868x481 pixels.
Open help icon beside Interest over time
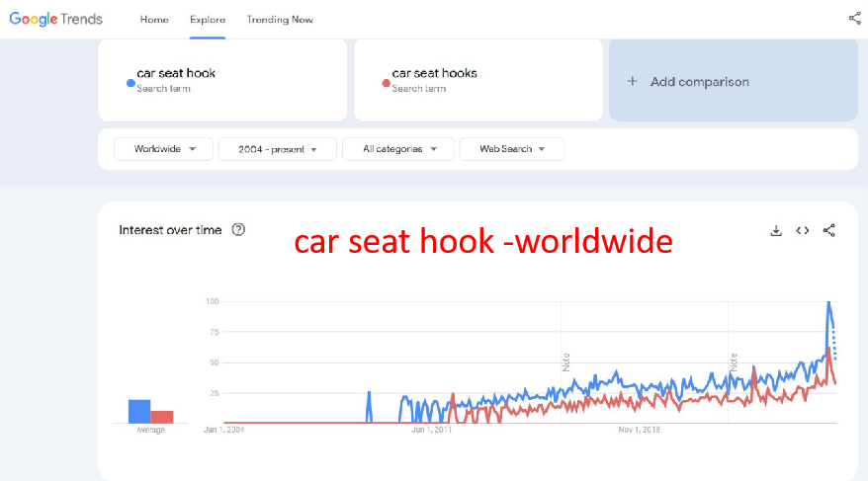[238, 229]
